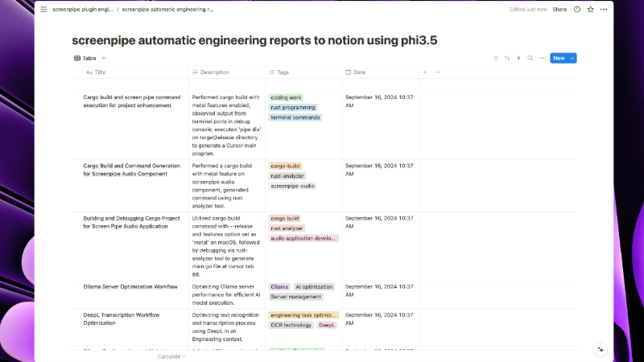This screenshot has width=644, height=362.
Task: Click the 'OCR technology' tag
Action: pos(291,325)
